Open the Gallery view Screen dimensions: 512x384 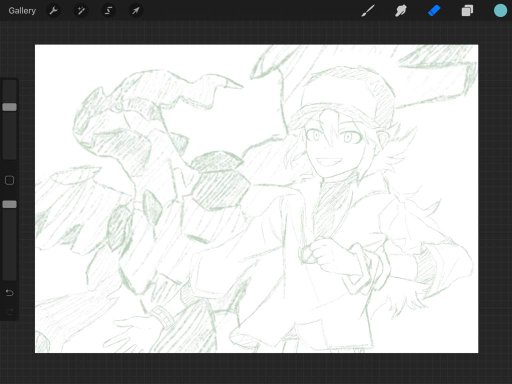(22, 11)
